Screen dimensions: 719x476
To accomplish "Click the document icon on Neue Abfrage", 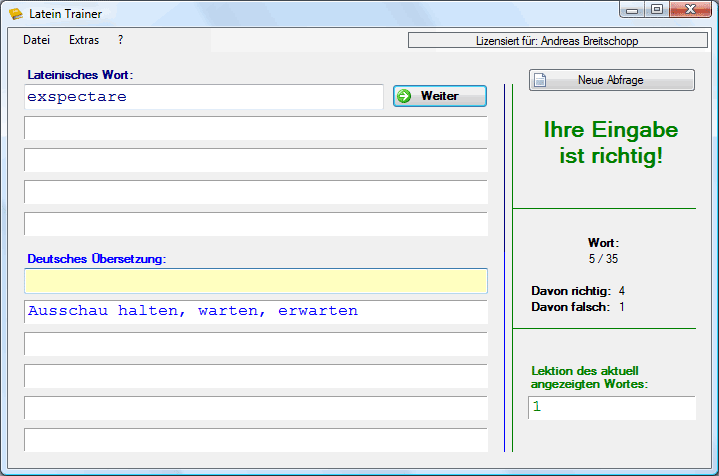I will 540,80.
